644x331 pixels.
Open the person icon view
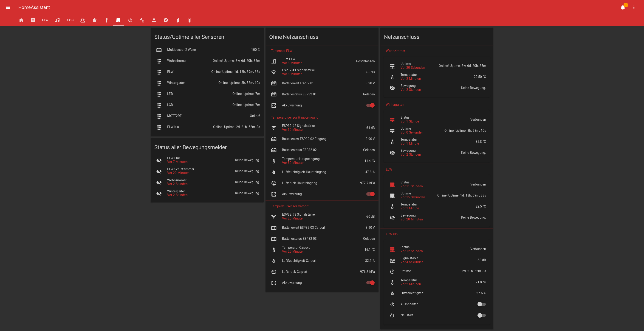coord(154,20)
